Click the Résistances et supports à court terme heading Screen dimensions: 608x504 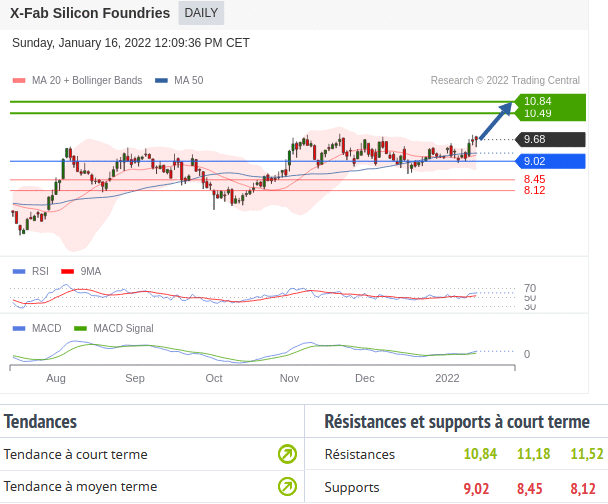pyautogui.click(x=457, y=421)
